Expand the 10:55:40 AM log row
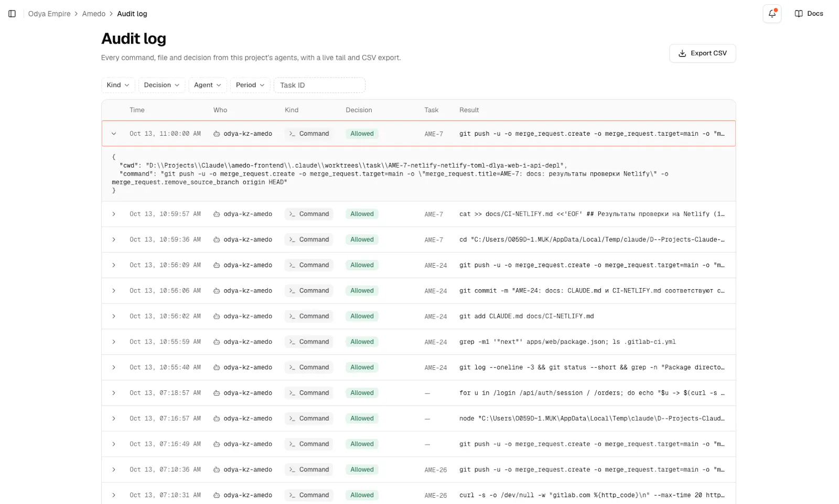 tap(114, 367)
